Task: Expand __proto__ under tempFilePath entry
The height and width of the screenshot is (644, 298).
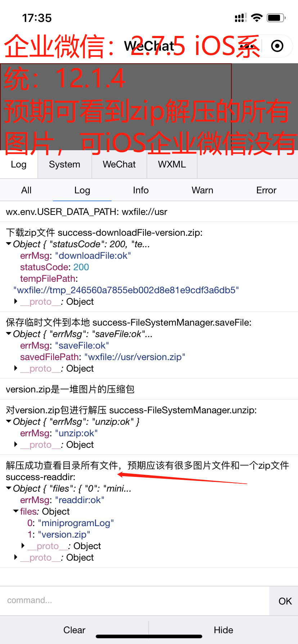Action: pos(15,302)
